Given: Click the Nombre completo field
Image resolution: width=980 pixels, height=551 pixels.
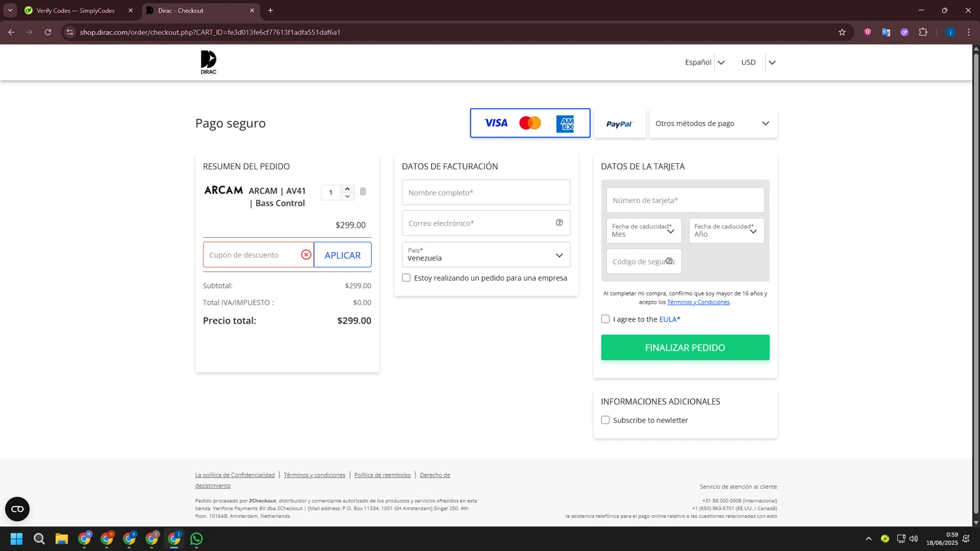Looking at the screenshot, I should (x=486, y=193).
